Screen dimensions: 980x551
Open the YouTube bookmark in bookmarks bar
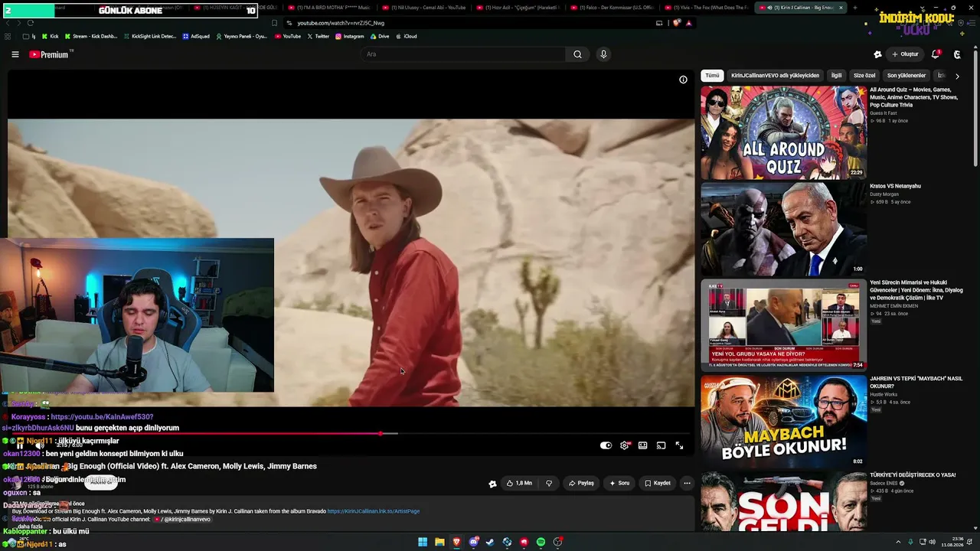point(288,36)
